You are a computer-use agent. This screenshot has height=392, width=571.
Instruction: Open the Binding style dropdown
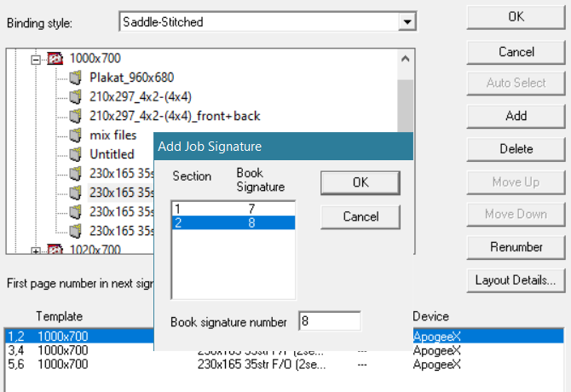pyautogui.click(x=407, y=21)
